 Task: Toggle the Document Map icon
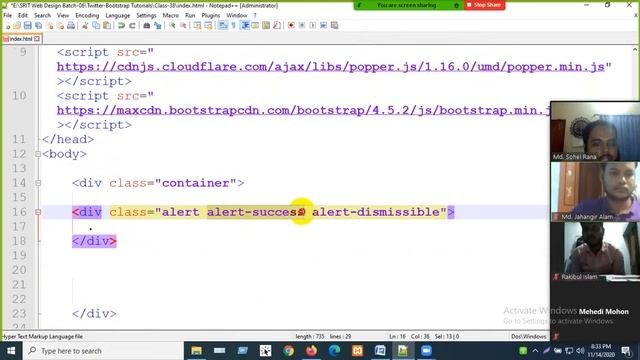(266, 25)
